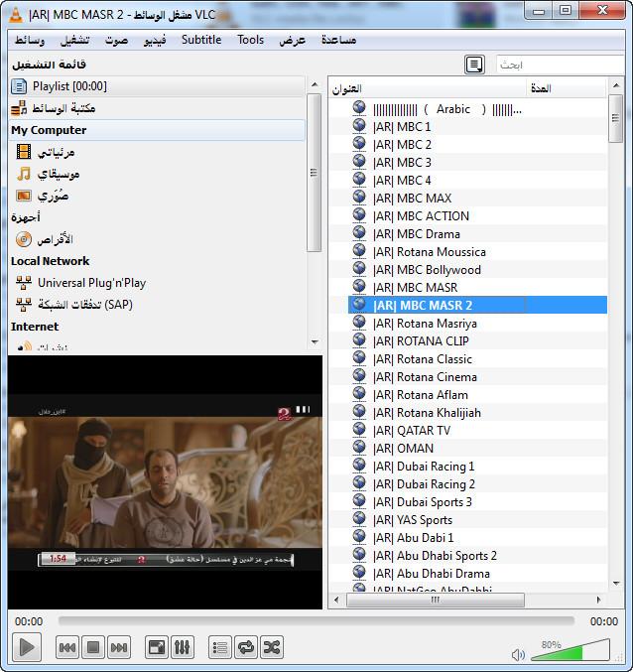Click globe icon beside Rotana Classic

[x=359, y=358]
